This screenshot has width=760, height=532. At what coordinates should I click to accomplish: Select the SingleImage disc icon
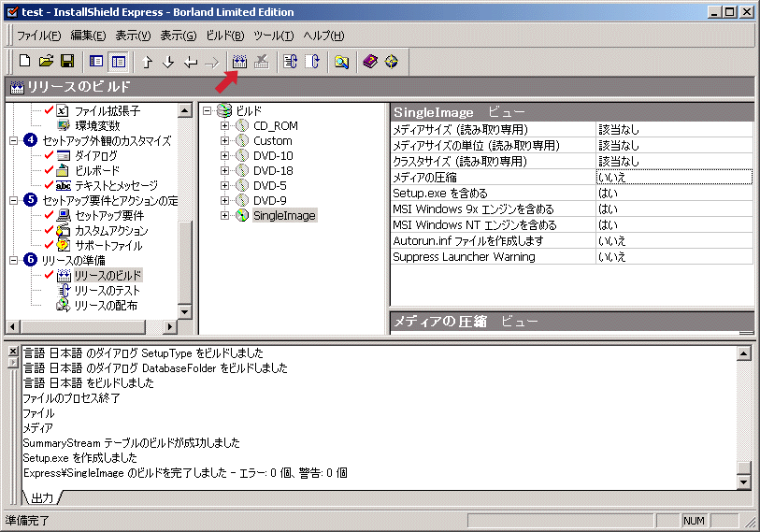(242, 215)
